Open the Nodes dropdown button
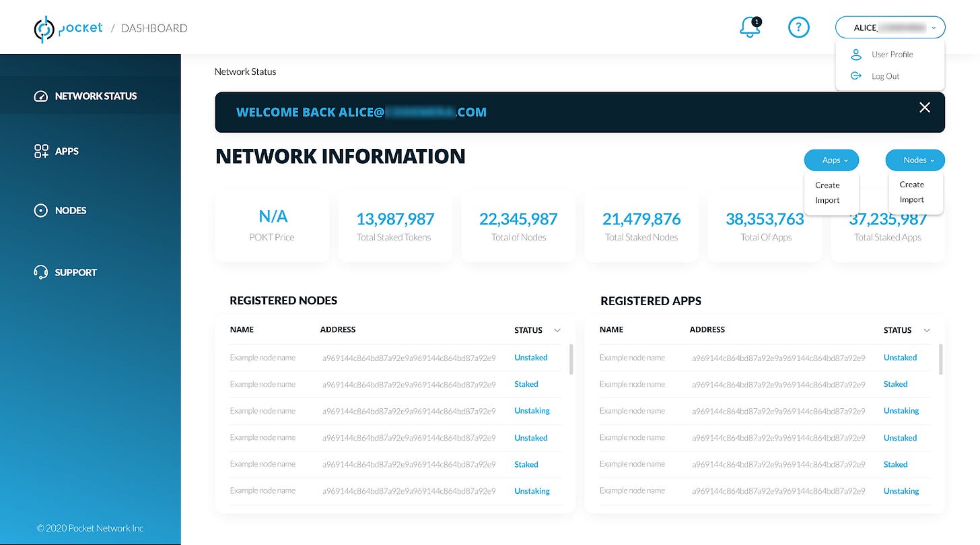 [915, 160]
